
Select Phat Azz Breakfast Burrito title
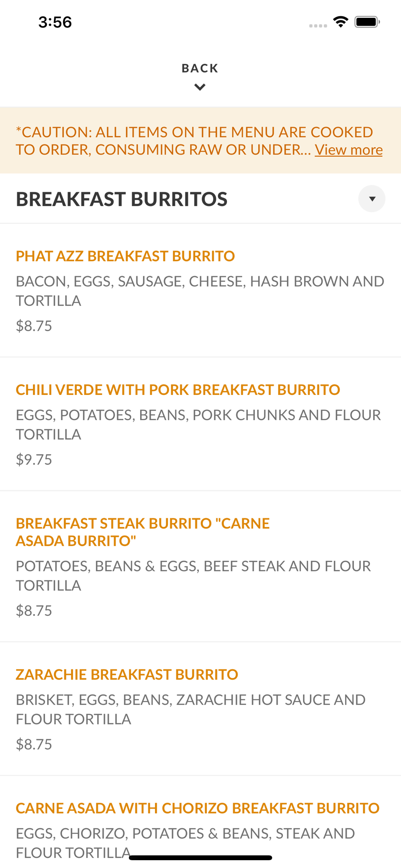(x=125, y=256)
